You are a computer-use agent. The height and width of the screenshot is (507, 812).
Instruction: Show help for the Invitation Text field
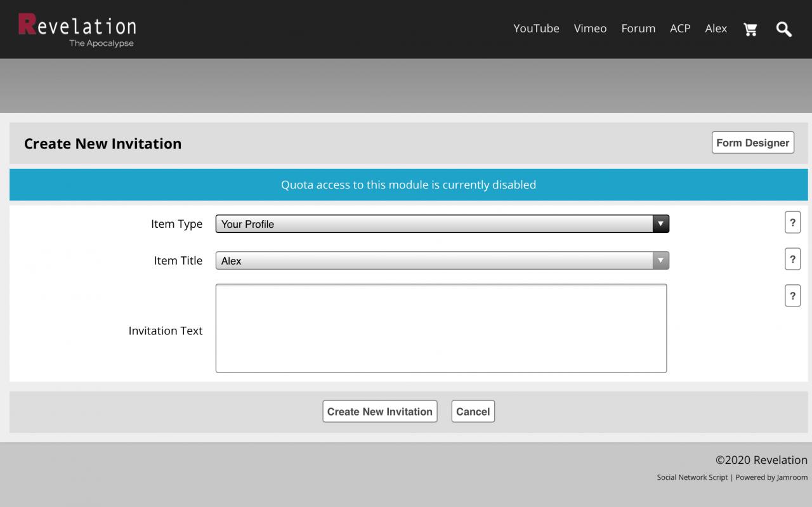(x=792, y=296)
